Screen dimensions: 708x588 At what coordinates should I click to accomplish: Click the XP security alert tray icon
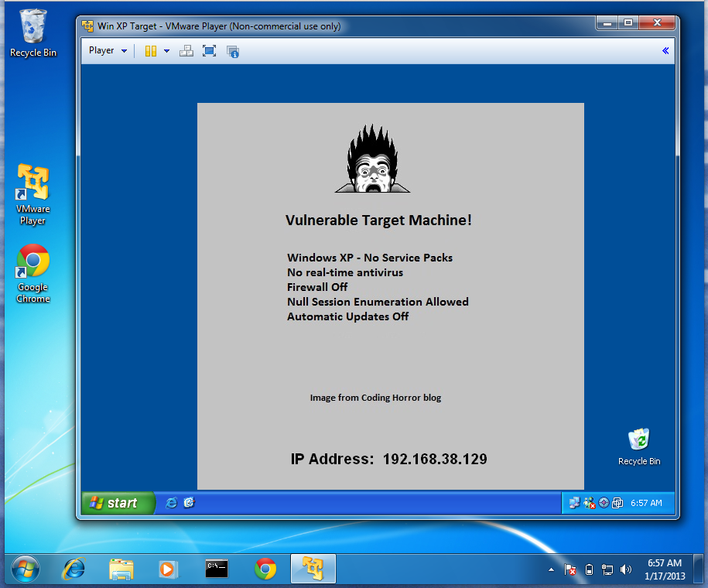[590, 503]
